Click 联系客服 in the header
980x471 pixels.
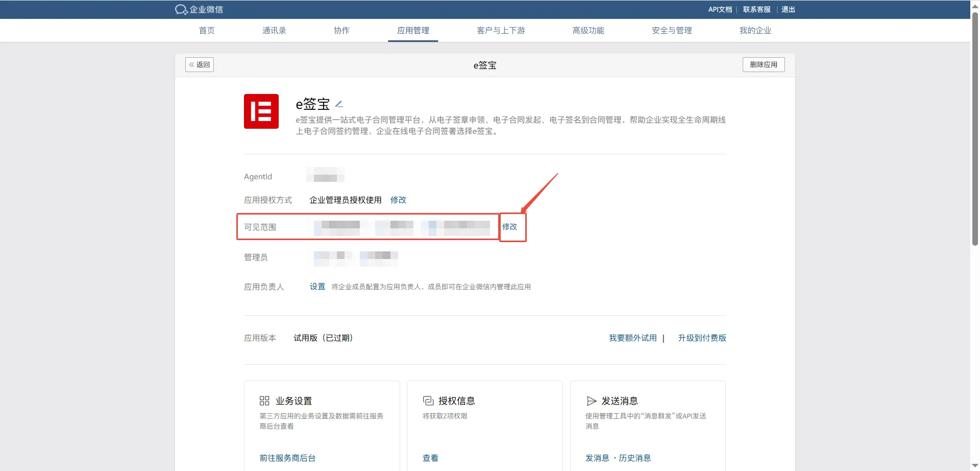click(x=756, y=9)
